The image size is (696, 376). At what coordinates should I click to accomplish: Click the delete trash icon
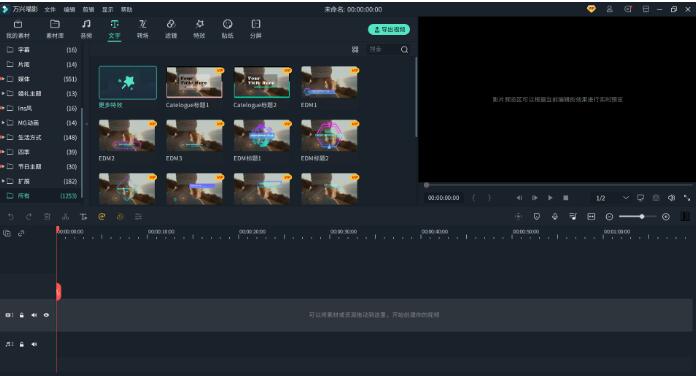tap(47, 217)
